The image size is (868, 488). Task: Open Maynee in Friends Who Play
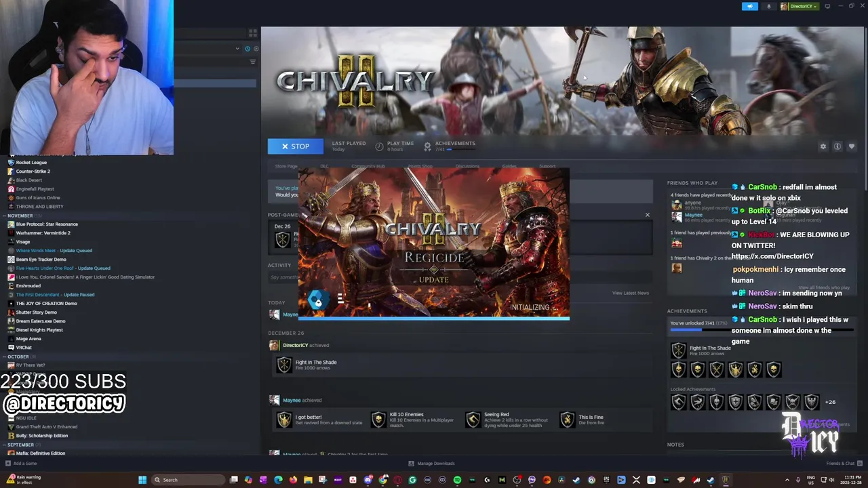693,215
